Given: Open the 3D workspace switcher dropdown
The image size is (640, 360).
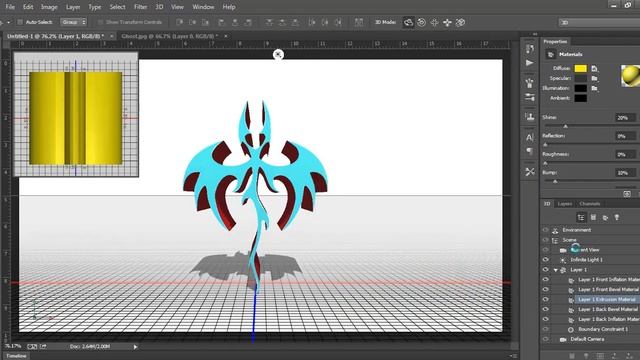Looking at the screenshot, I should pyautogui.click(x=600, y=22).
